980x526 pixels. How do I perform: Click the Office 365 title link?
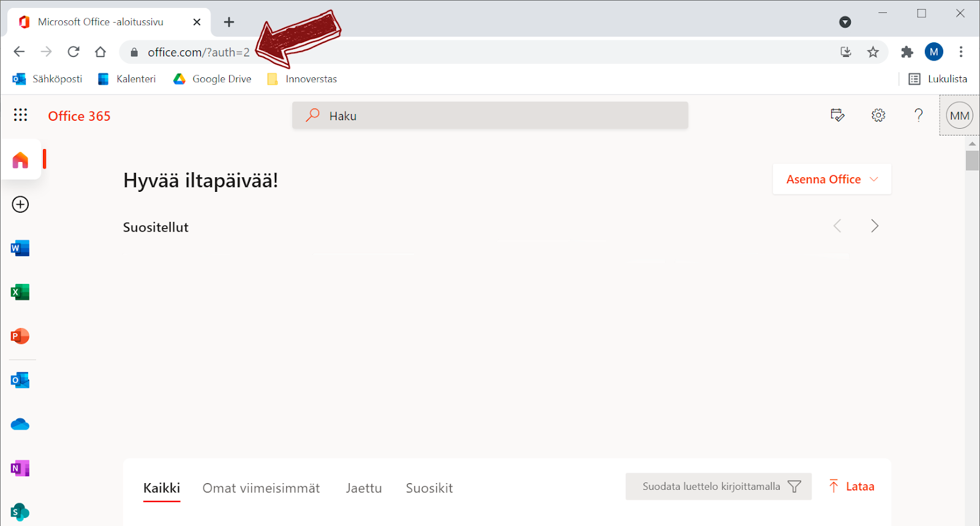[x=79, y=116]
